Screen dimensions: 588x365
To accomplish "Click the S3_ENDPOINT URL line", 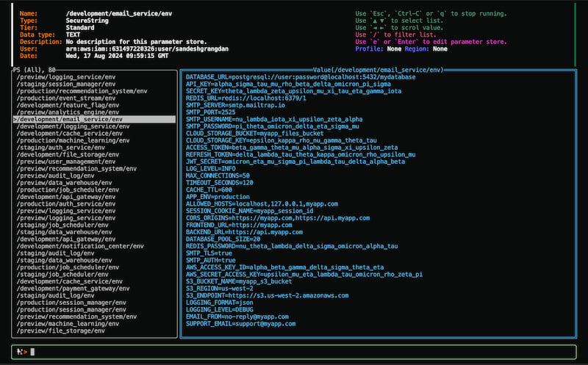I will pyautogui.click(x=267, y=296).
